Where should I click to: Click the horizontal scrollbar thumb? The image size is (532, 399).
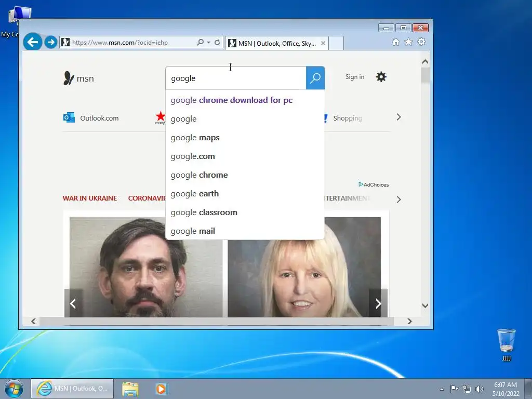coord(217,321)
